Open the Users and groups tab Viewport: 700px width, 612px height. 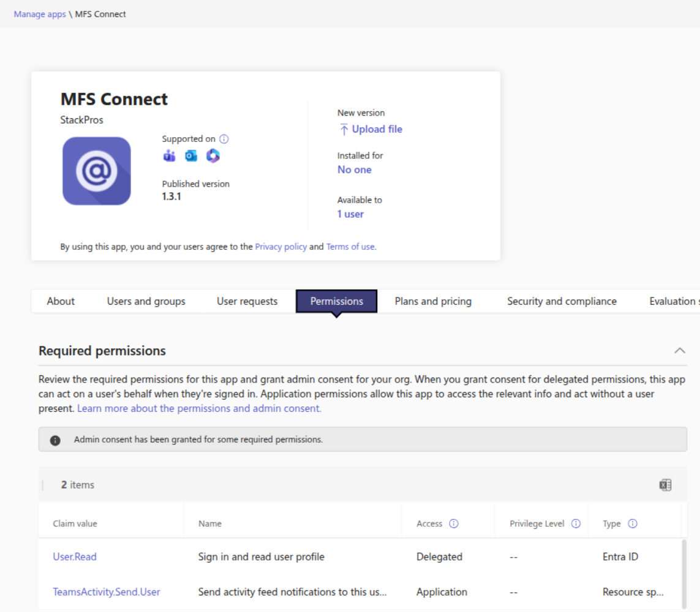146,301
